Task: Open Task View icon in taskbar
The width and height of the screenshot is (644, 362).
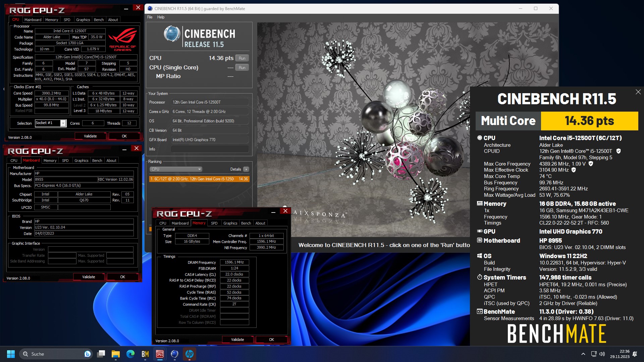Action: click(101, 354)
